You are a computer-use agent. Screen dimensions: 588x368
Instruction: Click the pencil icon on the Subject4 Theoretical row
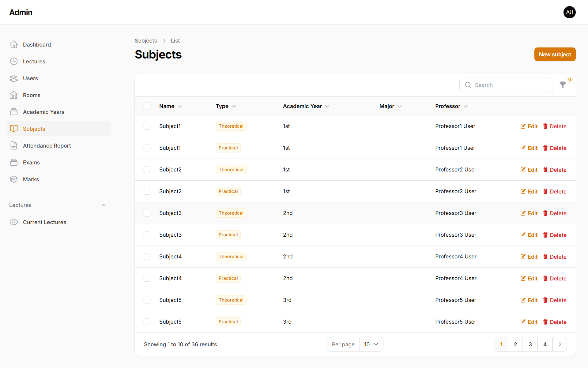[x=523, y=257]
